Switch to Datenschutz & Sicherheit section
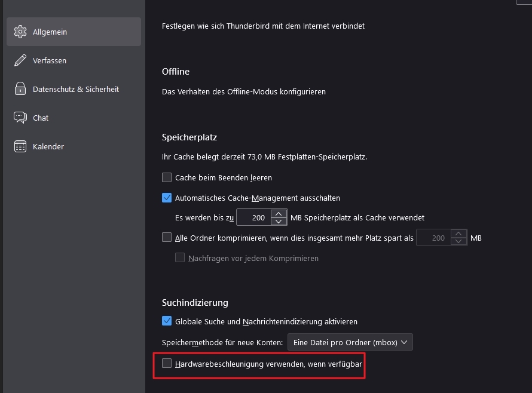532x393 pixels. pos(76,89)
